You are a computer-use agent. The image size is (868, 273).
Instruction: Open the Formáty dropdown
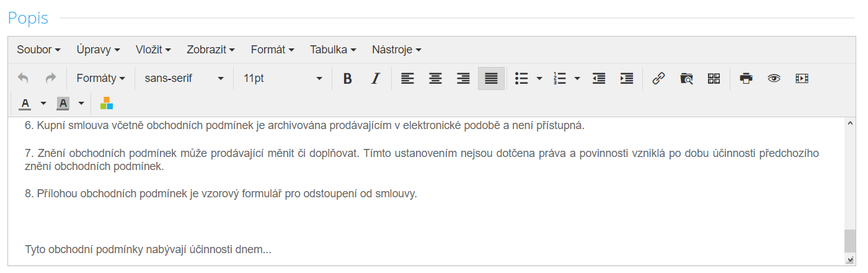pos(101,78)
